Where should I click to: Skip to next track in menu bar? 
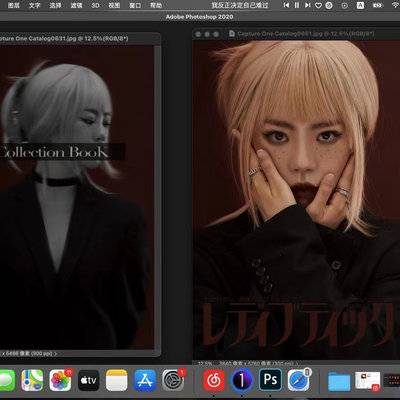(x=308, y=5)
